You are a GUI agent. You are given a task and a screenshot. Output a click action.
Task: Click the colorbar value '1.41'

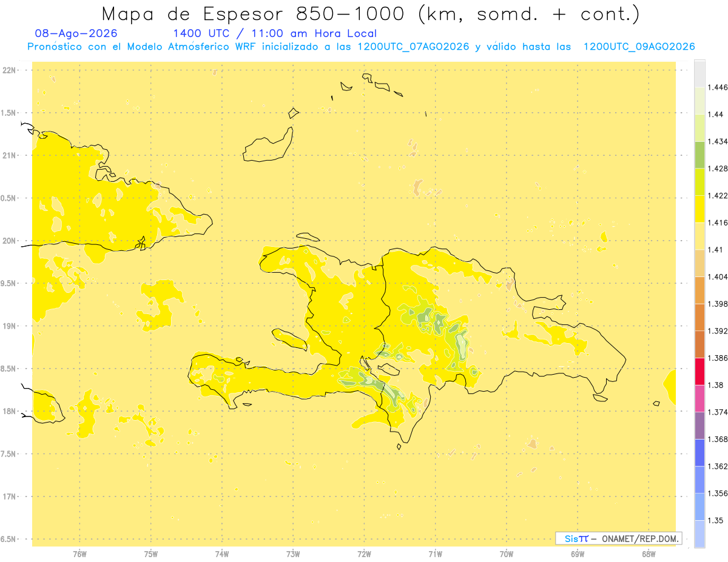coord(715,250)
